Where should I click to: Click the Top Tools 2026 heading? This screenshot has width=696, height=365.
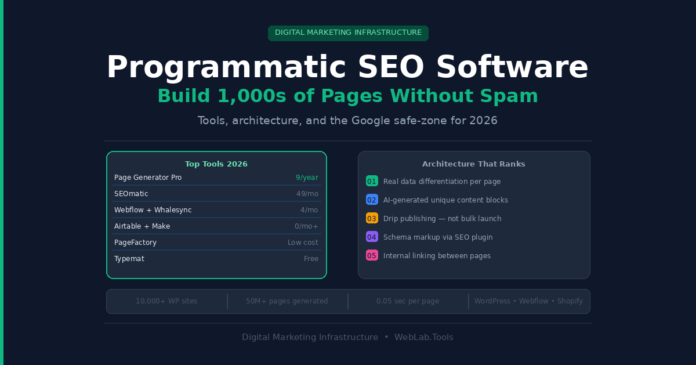216,164
